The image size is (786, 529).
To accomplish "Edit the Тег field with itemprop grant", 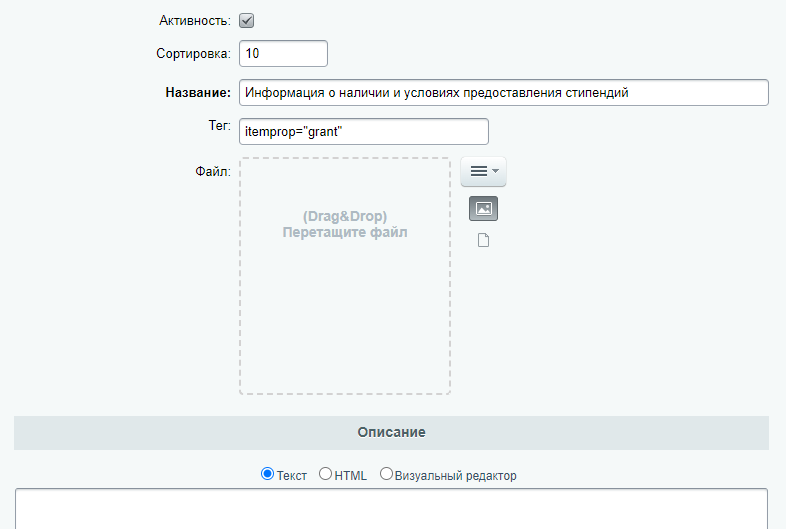I will coord(364,131).
